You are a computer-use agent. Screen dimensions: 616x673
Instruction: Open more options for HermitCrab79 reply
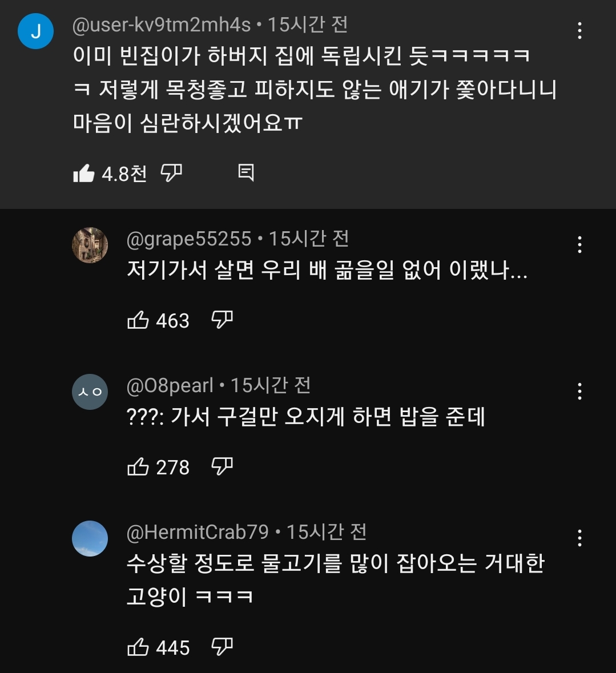pos(579,538)
